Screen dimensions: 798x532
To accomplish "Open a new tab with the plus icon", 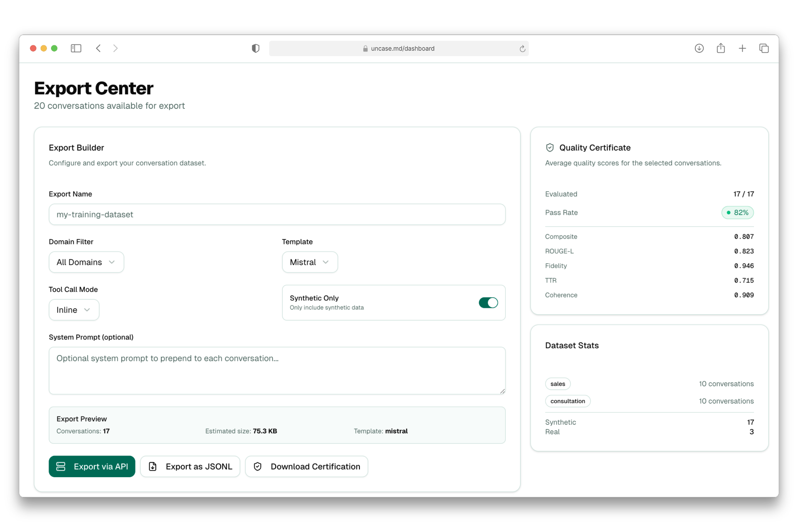I will [742, 48].
